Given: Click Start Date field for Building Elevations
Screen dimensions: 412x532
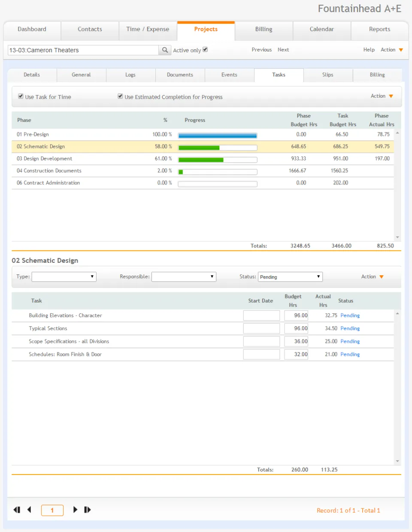Looking at the screenshot, I should coord(261,316).
